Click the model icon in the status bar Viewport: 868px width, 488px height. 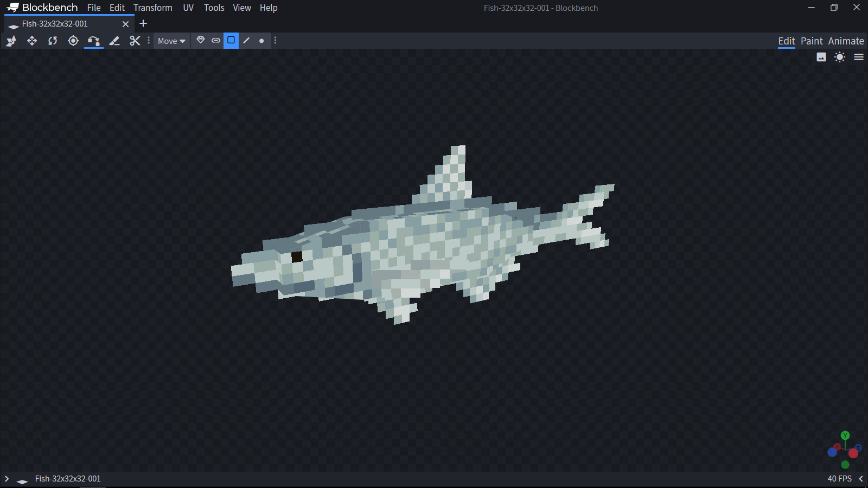pos(22,480)
